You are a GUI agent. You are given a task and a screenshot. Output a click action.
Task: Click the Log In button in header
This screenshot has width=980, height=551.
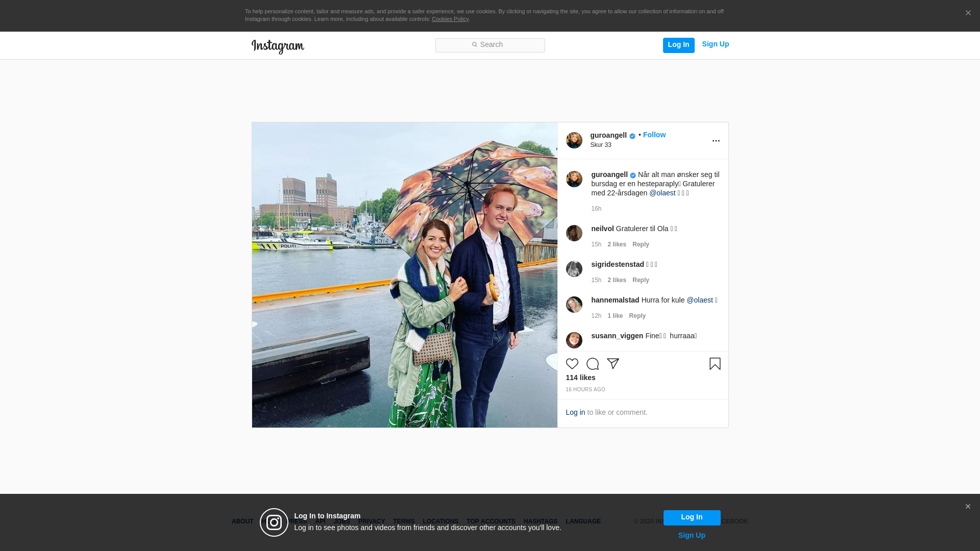(678, 45)
